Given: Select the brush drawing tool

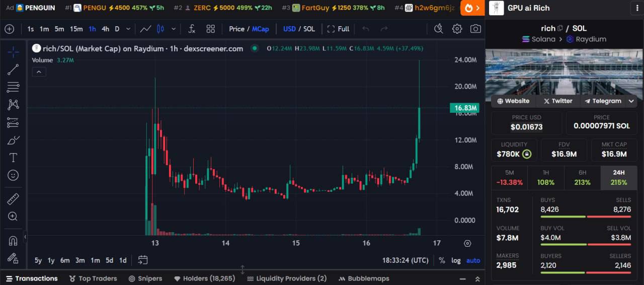Looking at the screenshot, I should click(x=13, y=140).
